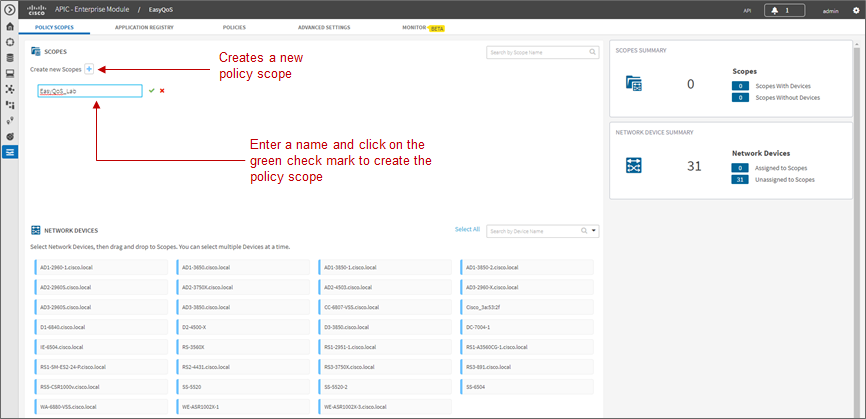This screenshot has height=419, width=866.
Task: Open the admin user menu
Action: pyautogui.click(x=831, y=10)
